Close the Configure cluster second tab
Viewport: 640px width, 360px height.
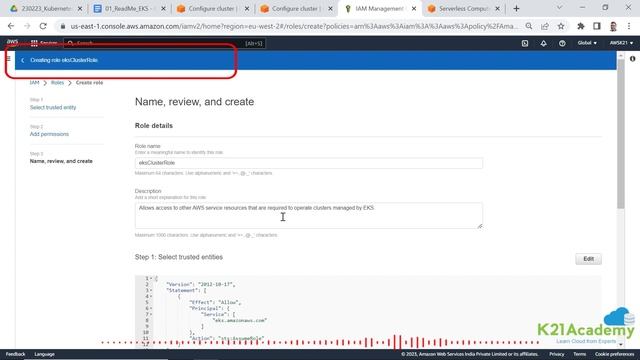click(x=330, y=9)
